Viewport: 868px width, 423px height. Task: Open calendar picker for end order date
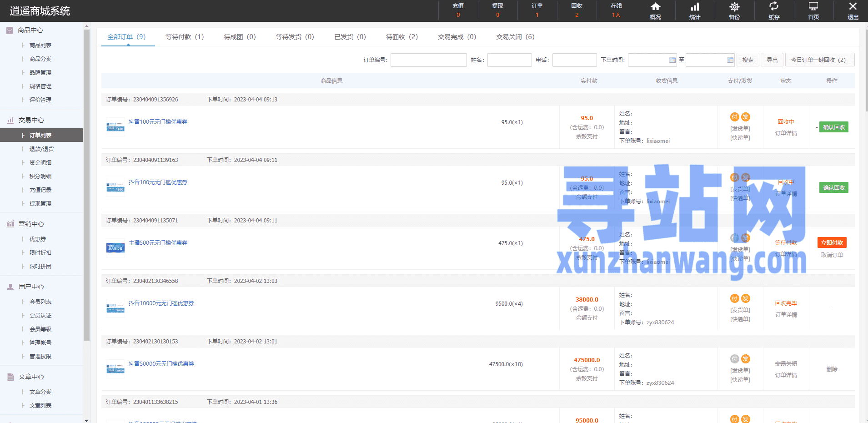(730, 60)
